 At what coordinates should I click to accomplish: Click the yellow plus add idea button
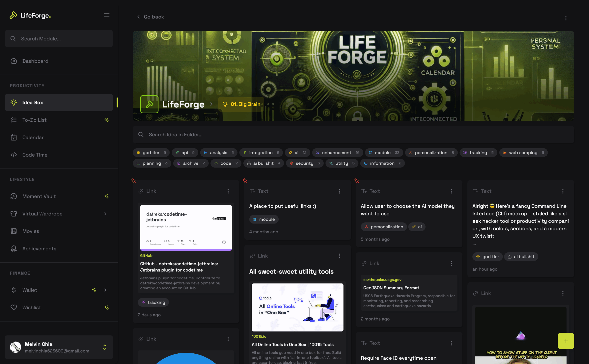(565, 341)
